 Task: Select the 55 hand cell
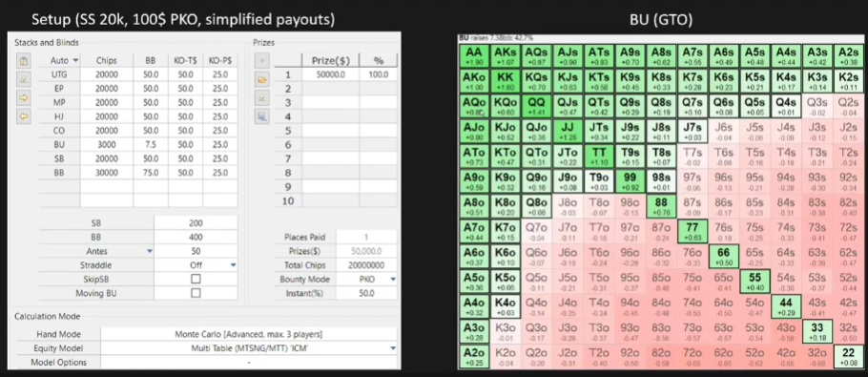tap(755, 282)
